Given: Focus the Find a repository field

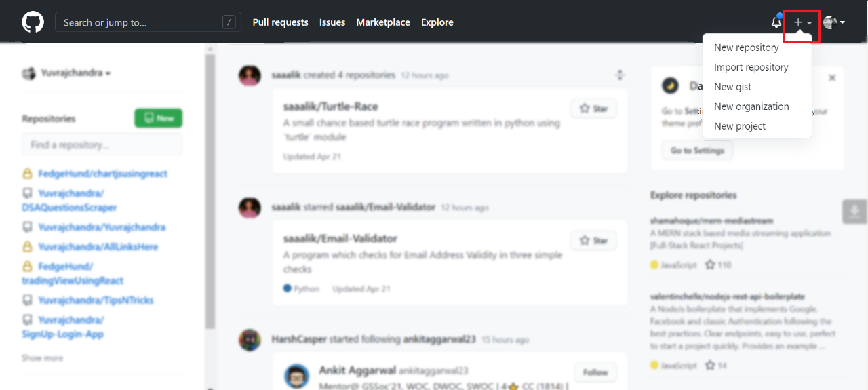Looking at the screenshot, I should (102, 144).
